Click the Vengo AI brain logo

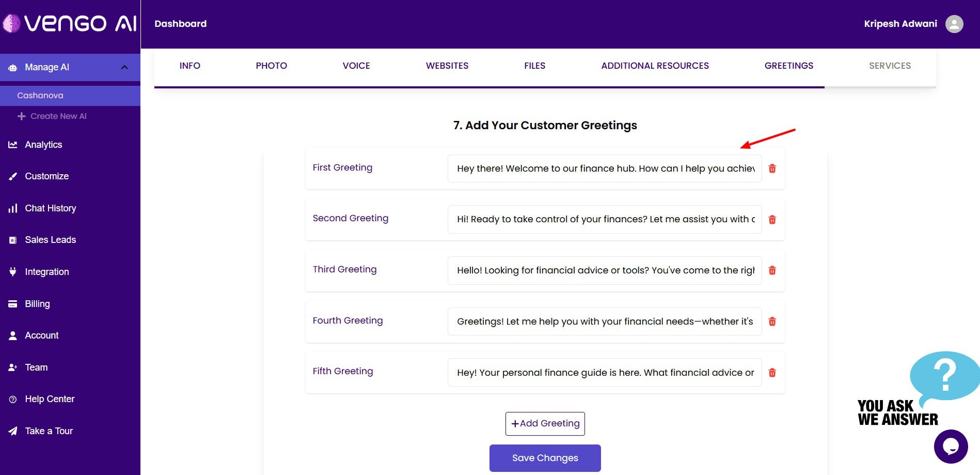(x=11, y=23)
